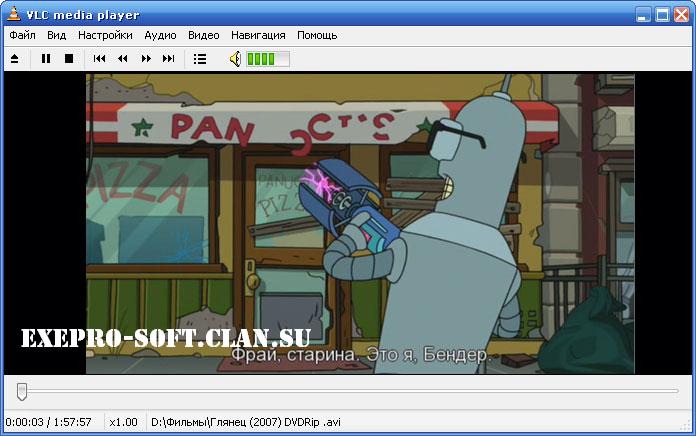Fast forward using the forward button

pyautogui.click(x=146, y=59)
